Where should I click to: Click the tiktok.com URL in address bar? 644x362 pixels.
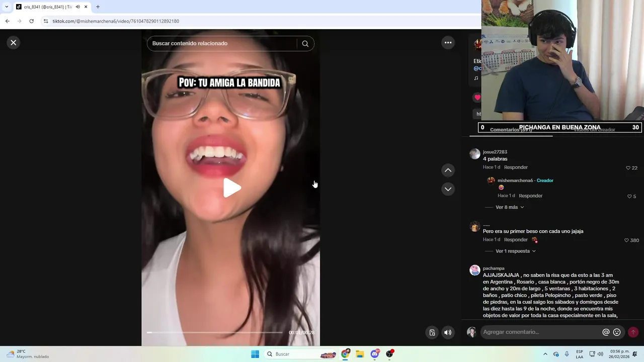tap(116, 21)
